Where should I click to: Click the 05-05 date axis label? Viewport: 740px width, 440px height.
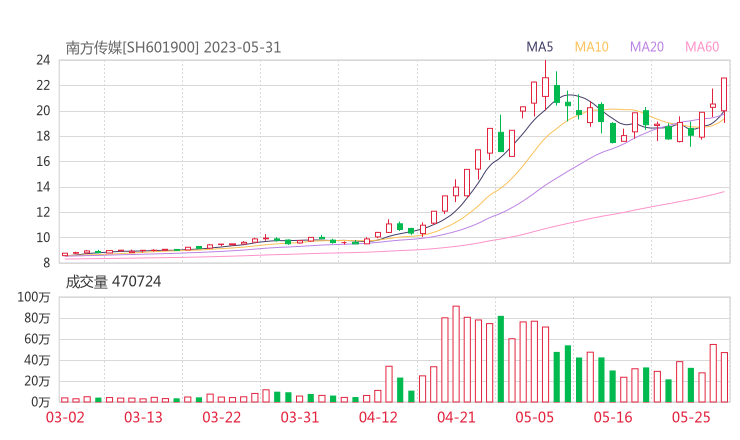(x=535, y=417)
